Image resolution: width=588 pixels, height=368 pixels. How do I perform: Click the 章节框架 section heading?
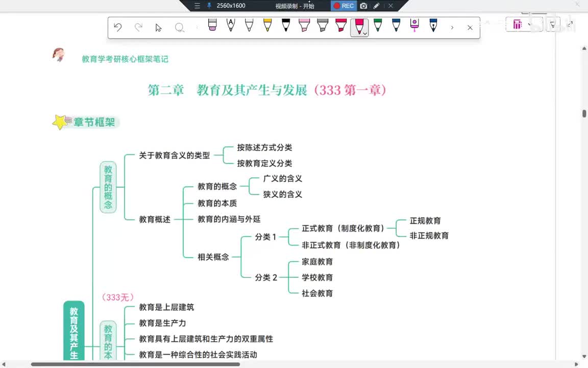pyautogui.click(x=94, y=123)
